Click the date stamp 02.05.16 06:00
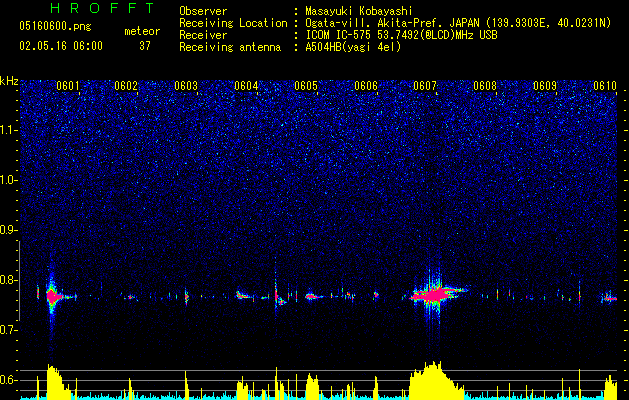 (61, 46)
